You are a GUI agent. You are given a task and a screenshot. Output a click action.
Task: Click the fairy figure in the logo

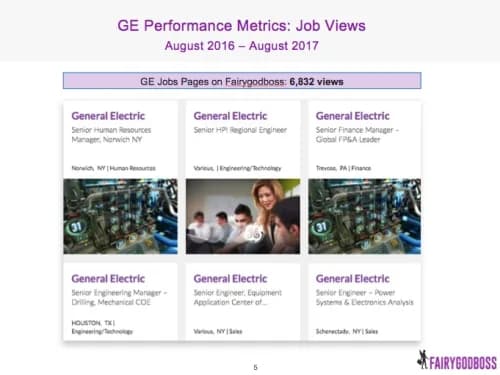tap(423, 359)
